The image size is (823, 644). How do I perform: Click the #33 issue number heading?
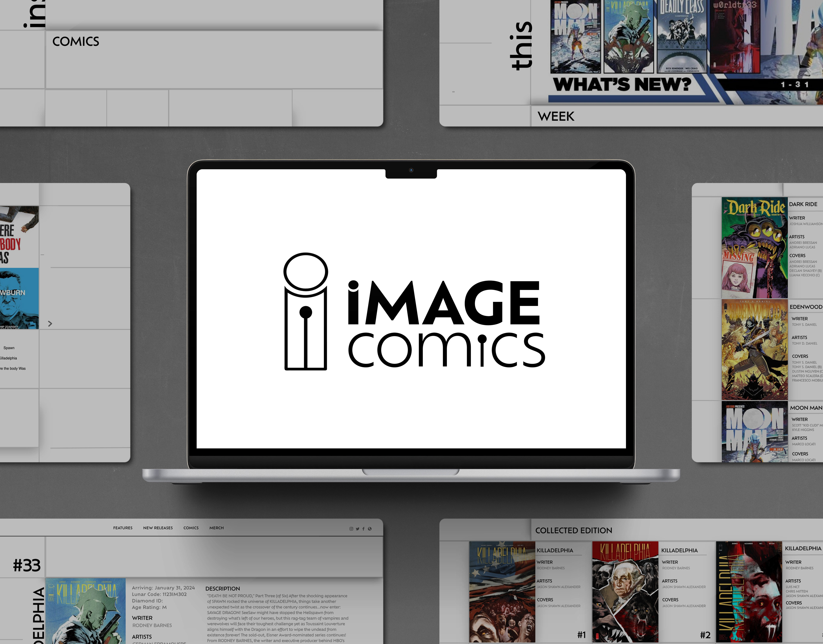pyautogui.click(x=27, y=565)
